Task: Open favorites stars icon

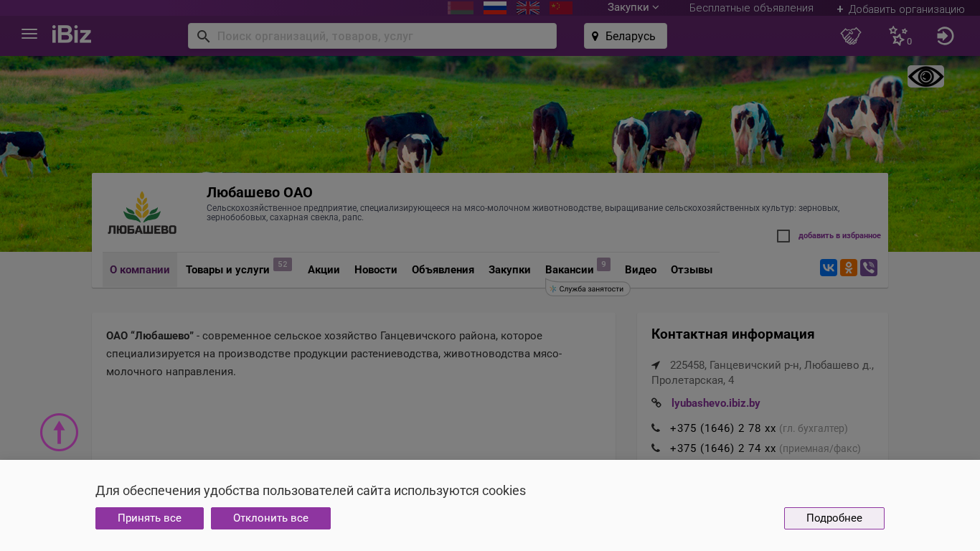Action: pyautogui.click(x=899, y=36)
